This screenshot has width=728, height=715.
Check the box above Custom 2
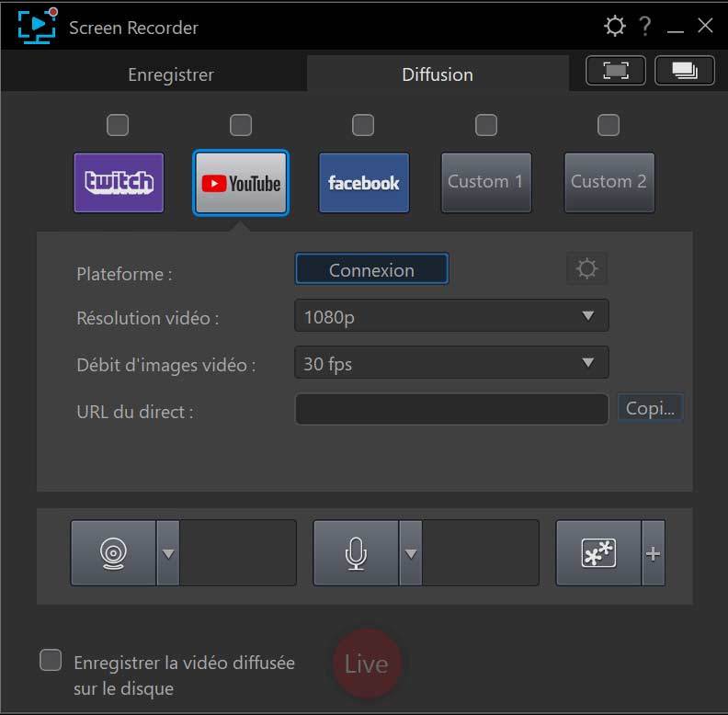click(609, 125)
